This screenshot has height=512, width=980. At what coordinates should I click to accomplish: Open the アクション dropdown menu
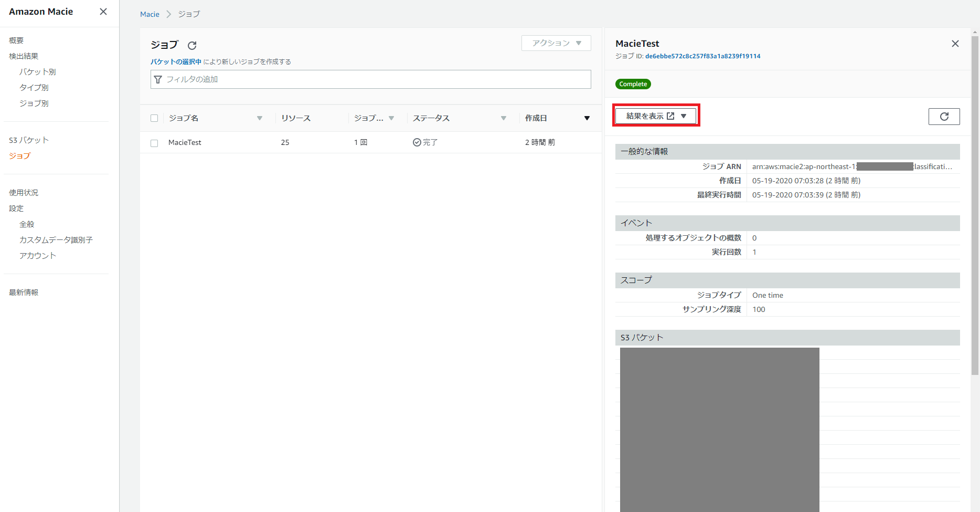coord(556,43)
